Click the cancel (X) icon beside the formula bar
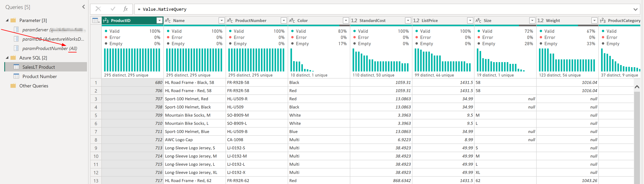Viewport: 644px width, 184px height. point(98,9)
